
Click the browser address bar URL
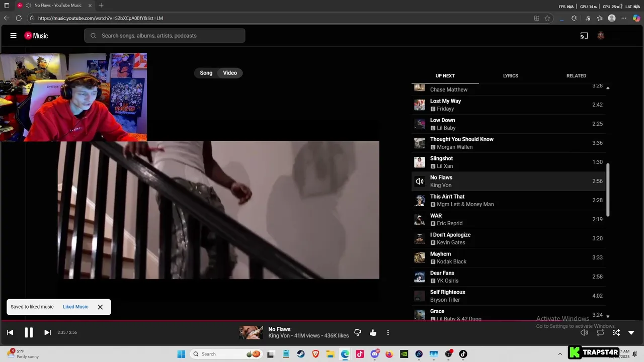pos(101,18)
